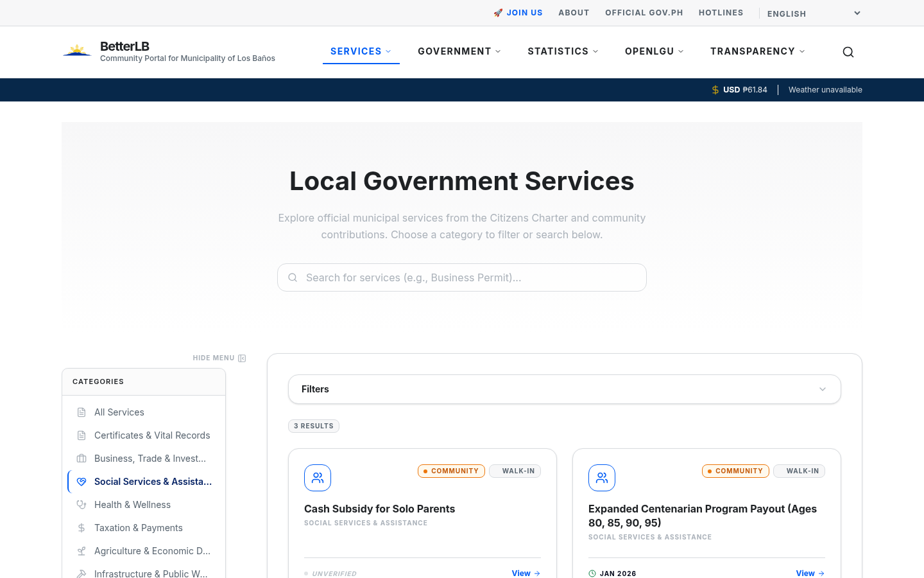
Task: Expand the Services menu
Action: click(x=361, y=51)
